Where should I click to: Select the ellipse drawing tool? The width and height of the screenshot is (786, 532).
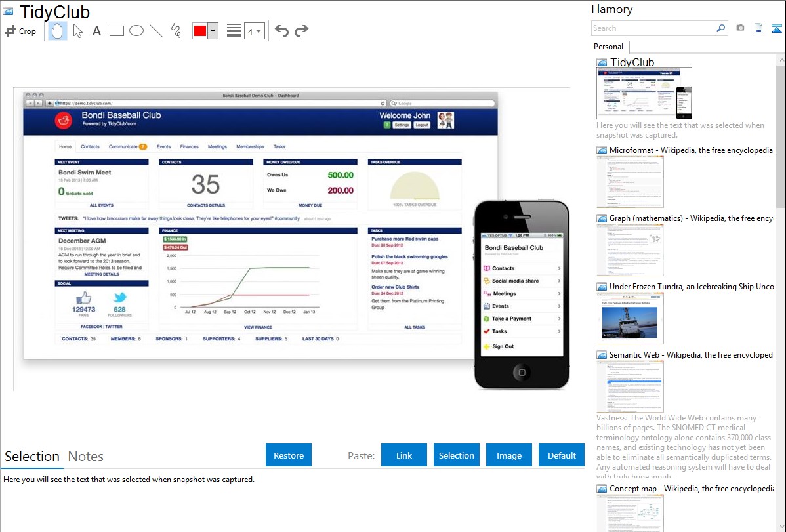pos(136,31)
